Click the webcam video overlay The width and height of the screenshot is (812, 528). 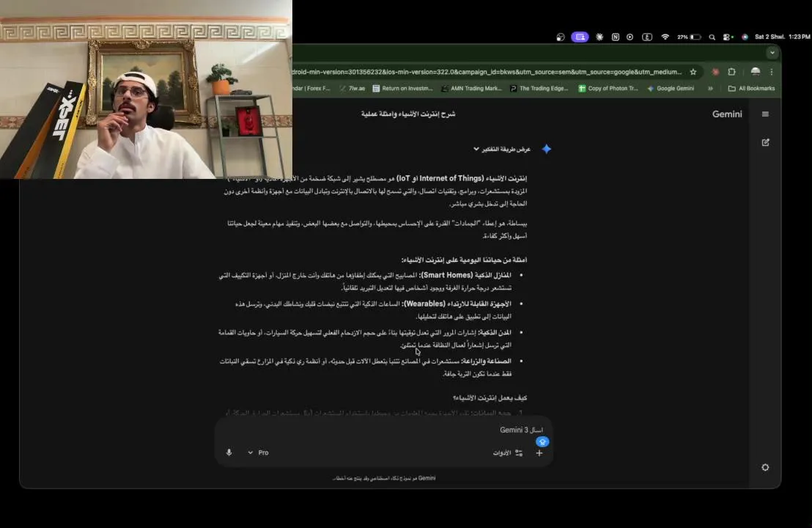(146, 89)
